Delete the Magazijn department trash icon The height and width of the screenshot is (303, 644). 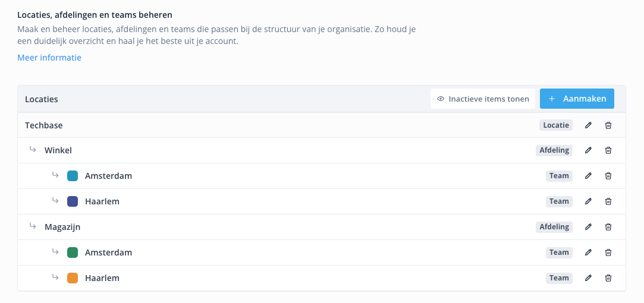[608, 227]
